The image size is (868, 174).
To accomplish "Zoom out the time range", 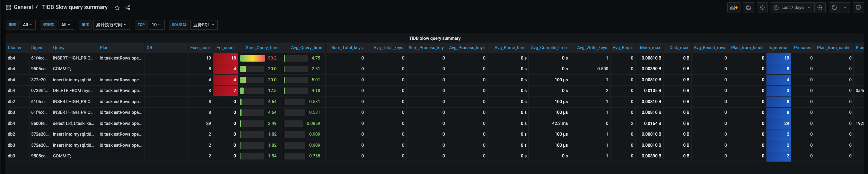I will pyautogui.click(x=820, y=8).
